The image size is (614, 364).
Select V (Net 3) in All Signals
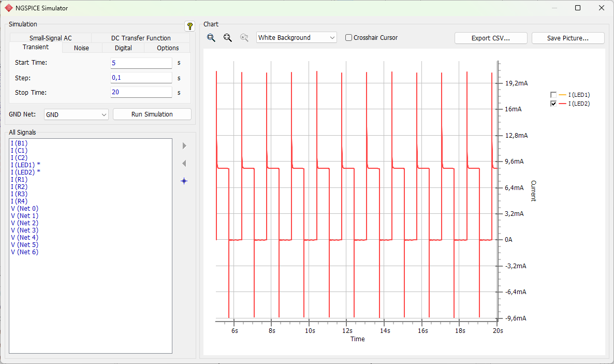point(25,230)
